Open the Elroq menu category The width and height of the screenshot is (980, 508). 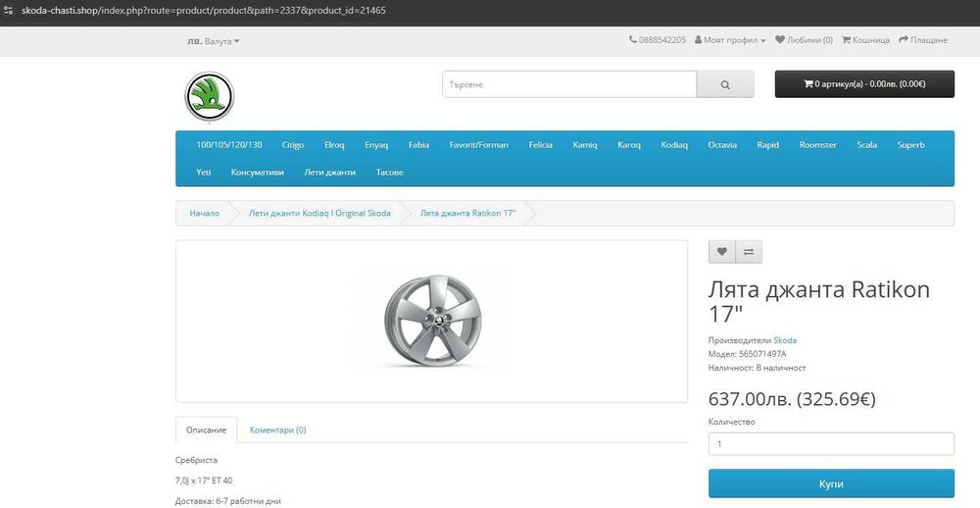pyautogui.click(x=334, y=144)
